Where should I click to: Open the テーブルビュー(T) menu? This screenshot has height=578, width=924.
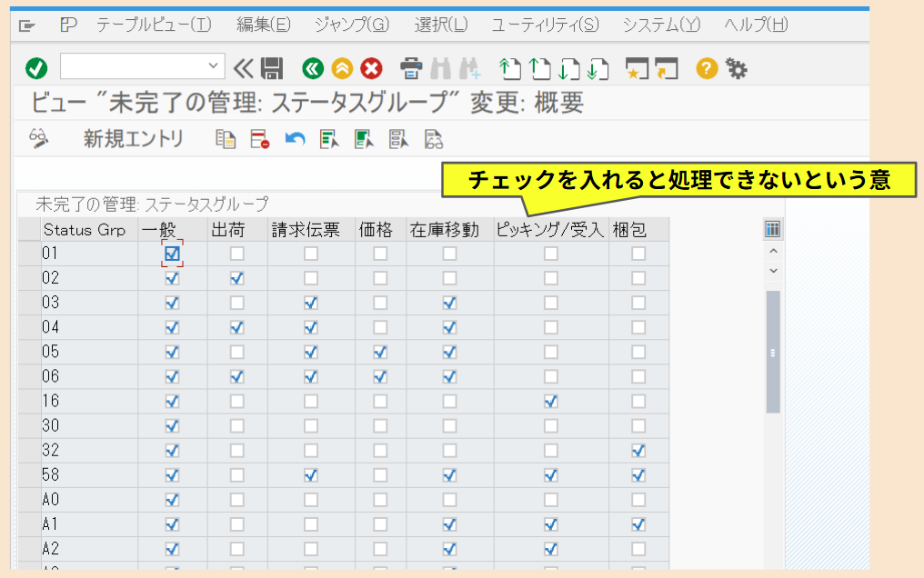(154, 25)
